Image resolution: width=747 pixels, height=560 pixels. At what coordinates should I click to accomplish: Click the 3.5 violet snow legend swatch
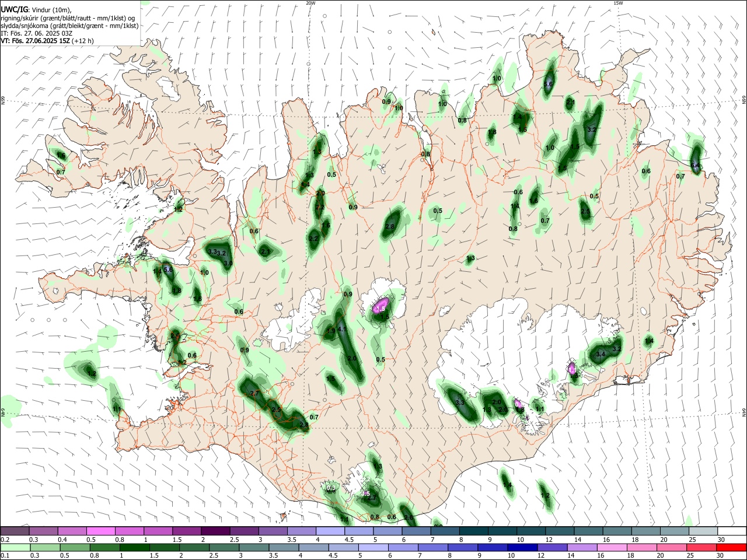click(302, 531)
